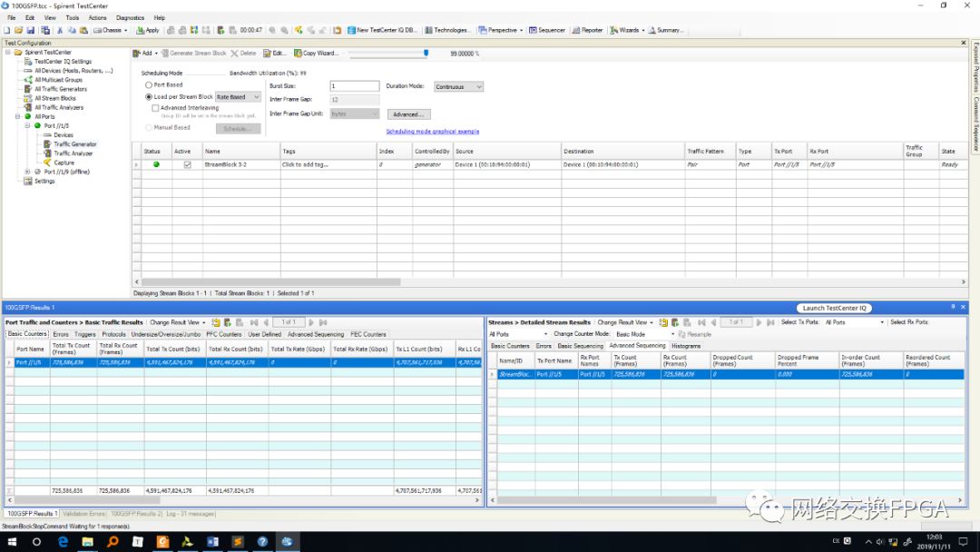
Task: Click the Launch TestCenter IQ button
Action: coord(835,308)
